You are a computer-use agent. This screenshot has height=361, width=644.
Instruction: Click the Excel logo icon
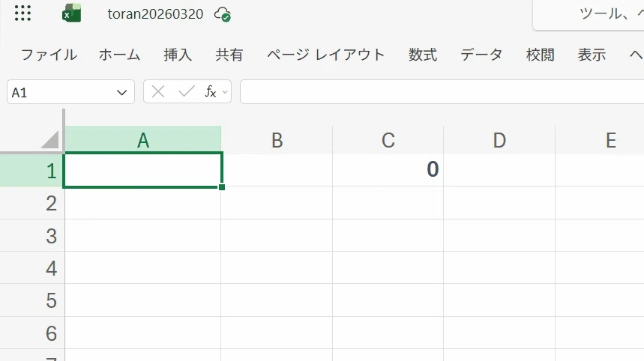click(x=71, y=13)
